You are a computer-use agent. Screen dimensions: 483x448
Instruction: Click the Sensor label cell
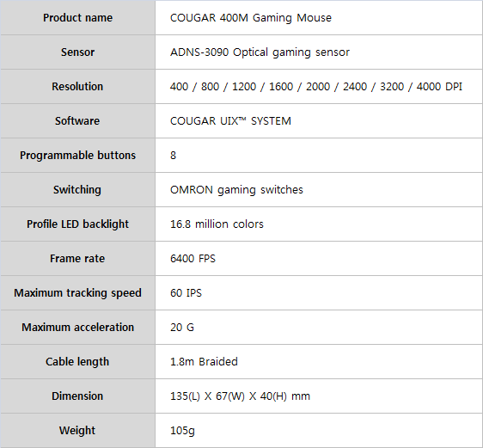click(x=77, y=52)
